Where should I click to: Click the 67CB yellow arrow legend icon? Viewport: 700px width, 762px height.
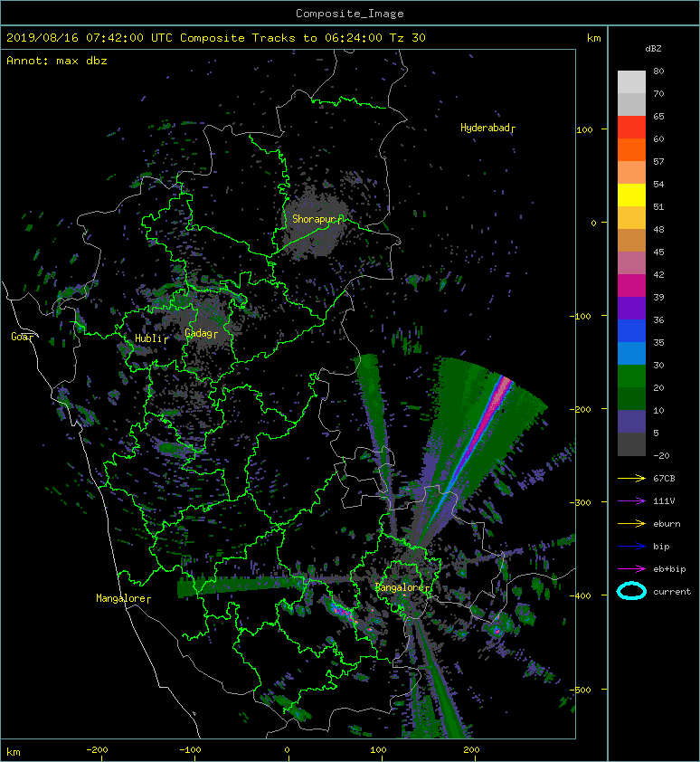[x=631, y=478]
